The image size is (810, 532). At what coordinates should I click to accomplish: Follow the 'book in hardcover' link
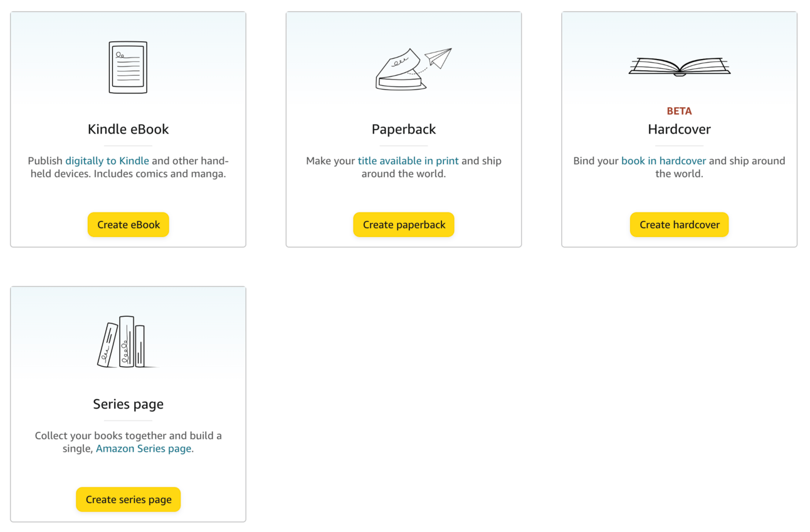[663, 161]
